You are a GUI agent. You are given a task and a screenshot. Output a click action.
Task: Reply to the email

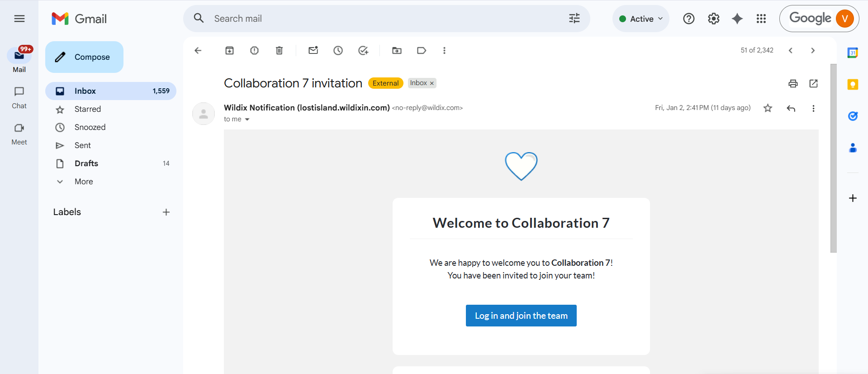pyautogui.click(x=791, y=108)
